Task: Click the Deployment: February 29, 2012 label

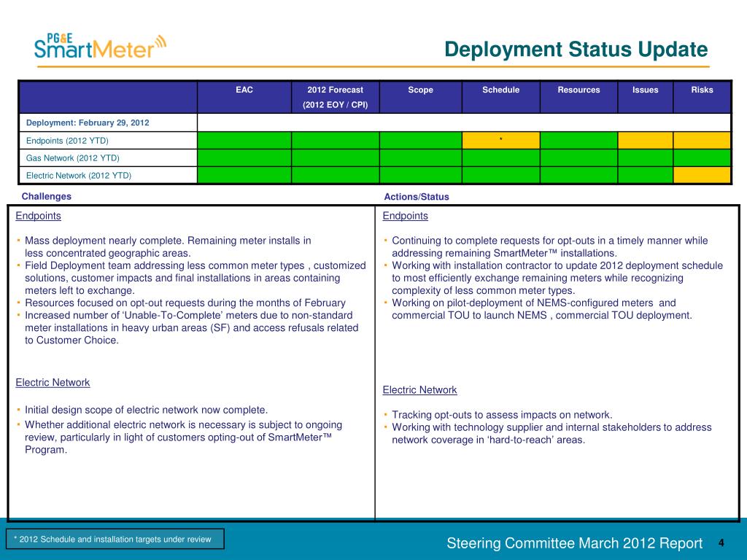Action: 88,122
